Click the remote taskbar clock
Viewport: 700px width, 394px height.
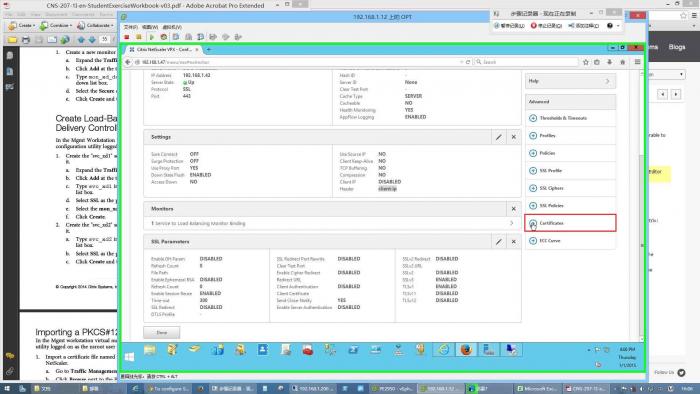tap(627, 357)
